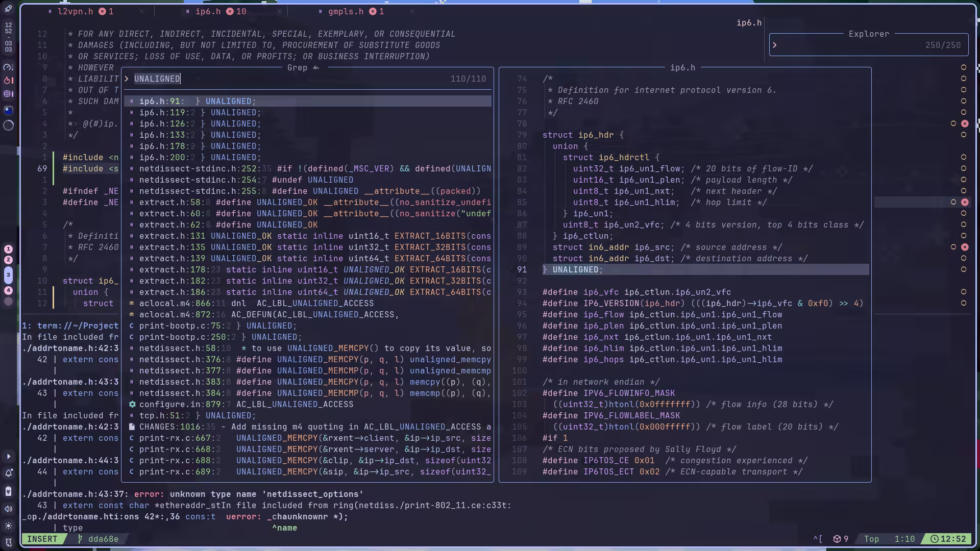The width and height of the screenshot is (980, 551).
Task: Open the gmpls.h tab
Action: [346, 11]
